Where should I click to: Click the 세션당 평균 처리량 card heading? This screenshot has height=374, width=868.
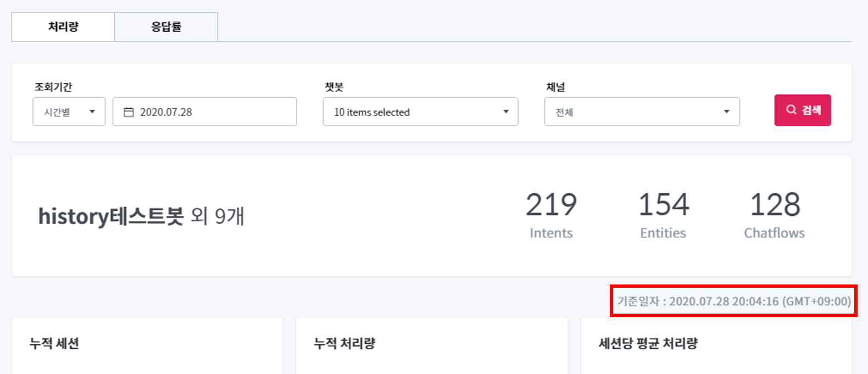pos(648,344)
